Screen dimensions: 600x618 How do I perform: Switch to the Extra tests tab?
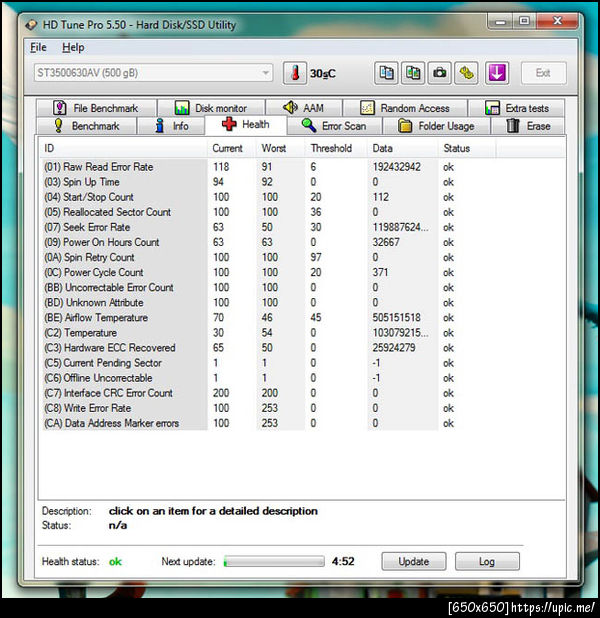pos(516,108)
